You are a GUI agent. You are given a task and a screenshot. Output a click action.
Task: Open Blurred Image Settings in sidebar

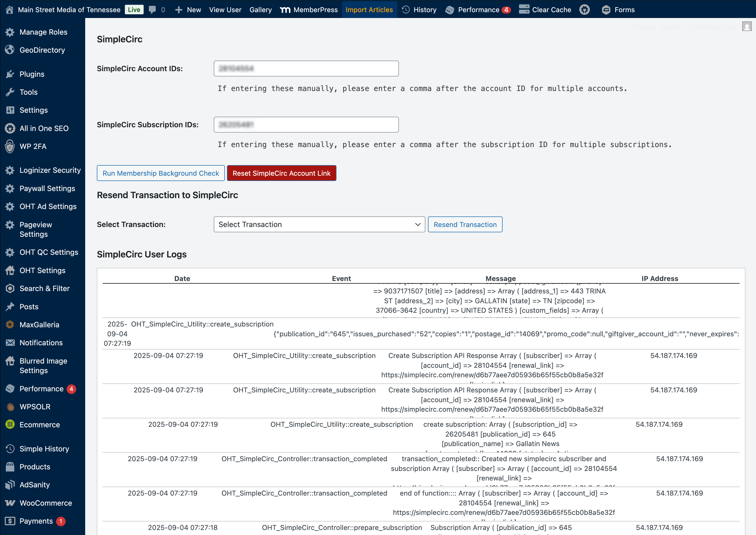click(43, 366)
